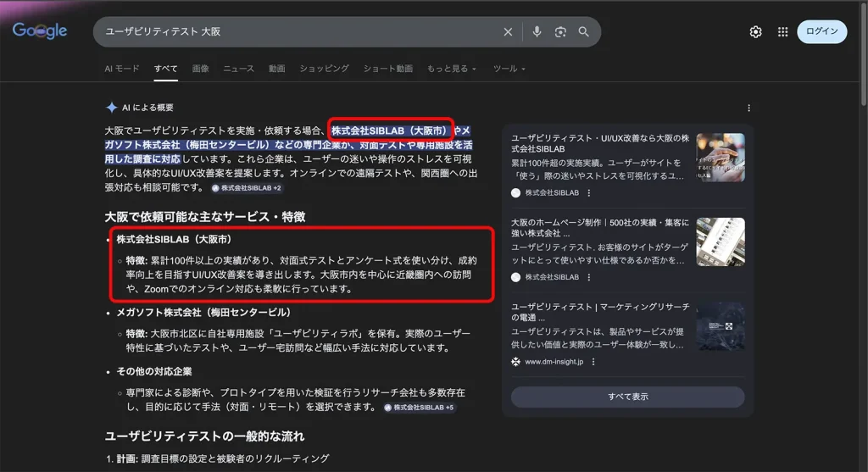Click the ログイン button
The width and height of the screenshot is (868, 472).
(x=821, y=31)
